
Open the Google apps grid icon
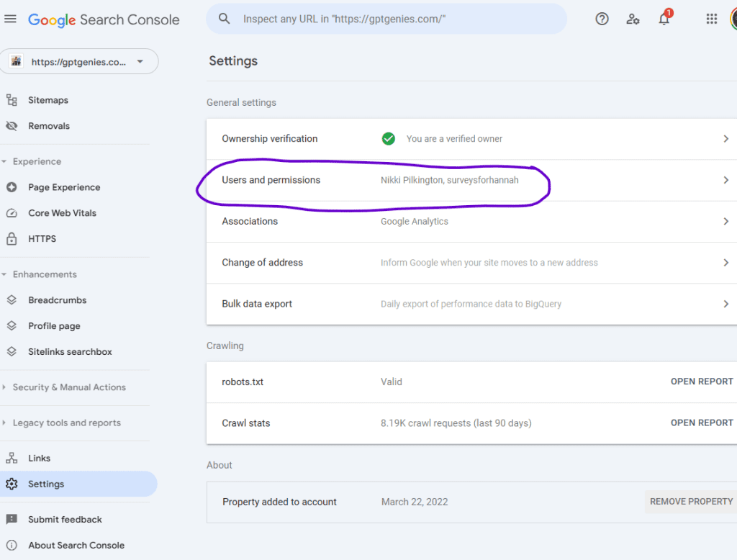[712, 19]
